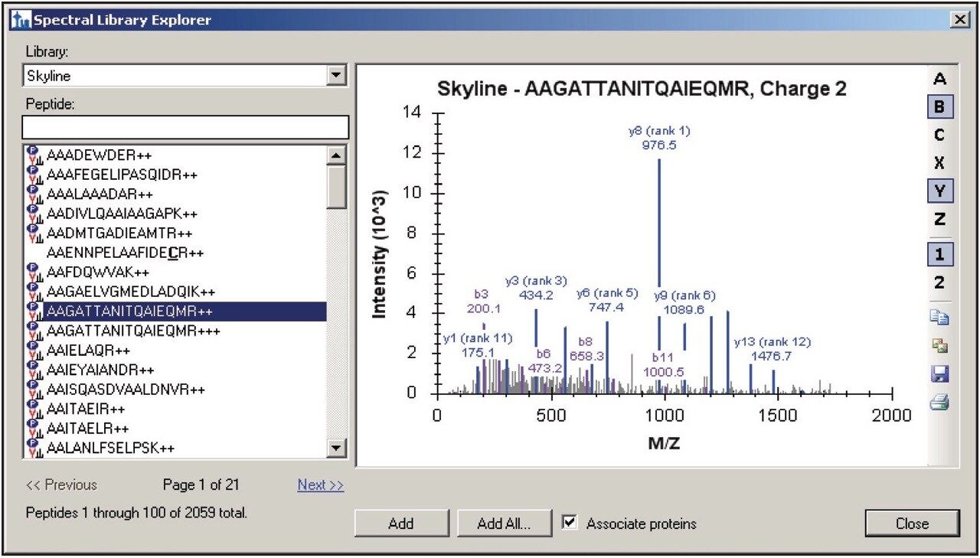Click the << Previous page link
This screenshot has width=980, height=558.
point(61,485)
